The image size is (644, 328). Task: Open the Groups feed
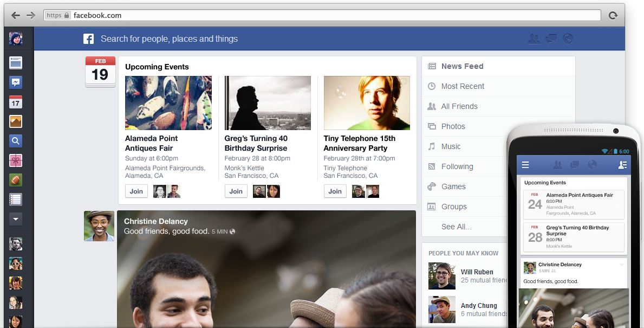click(454, 207)
